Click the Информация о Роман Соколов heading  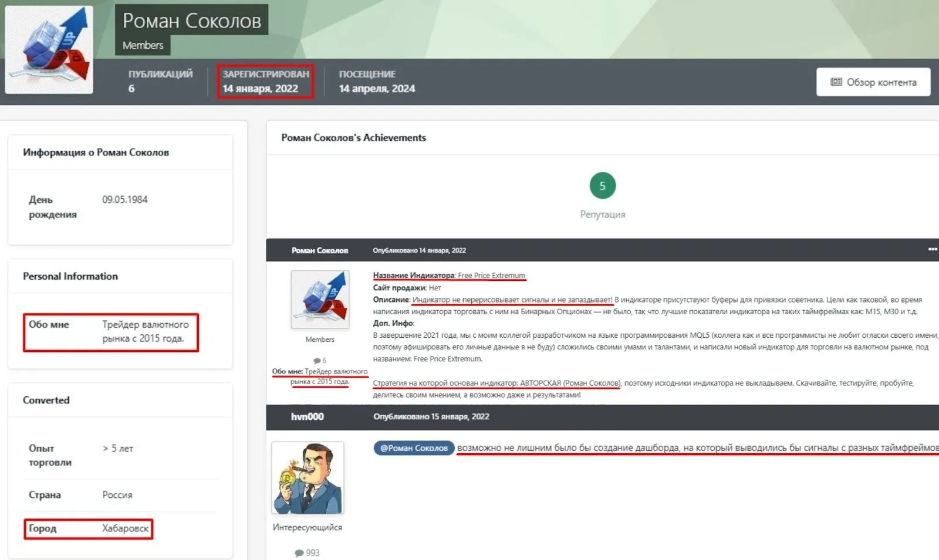tap(96, 152)
